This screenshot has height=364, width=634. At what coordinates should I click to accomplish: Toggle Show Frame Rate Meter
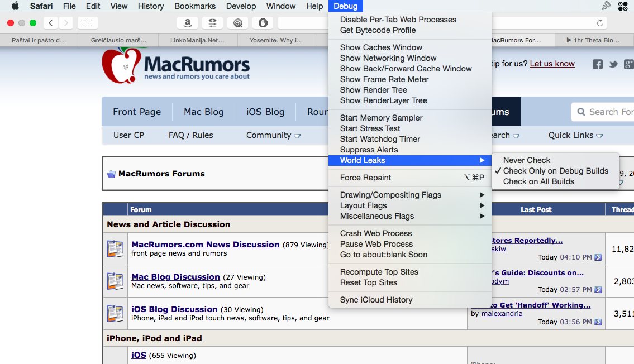(x=410, y=79)
